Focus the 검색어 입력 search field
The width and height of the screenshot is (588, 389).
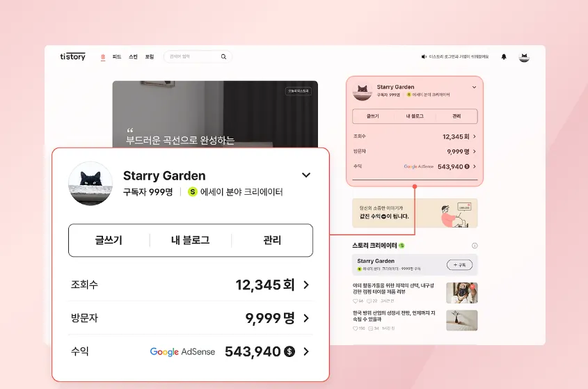(198, 56)
